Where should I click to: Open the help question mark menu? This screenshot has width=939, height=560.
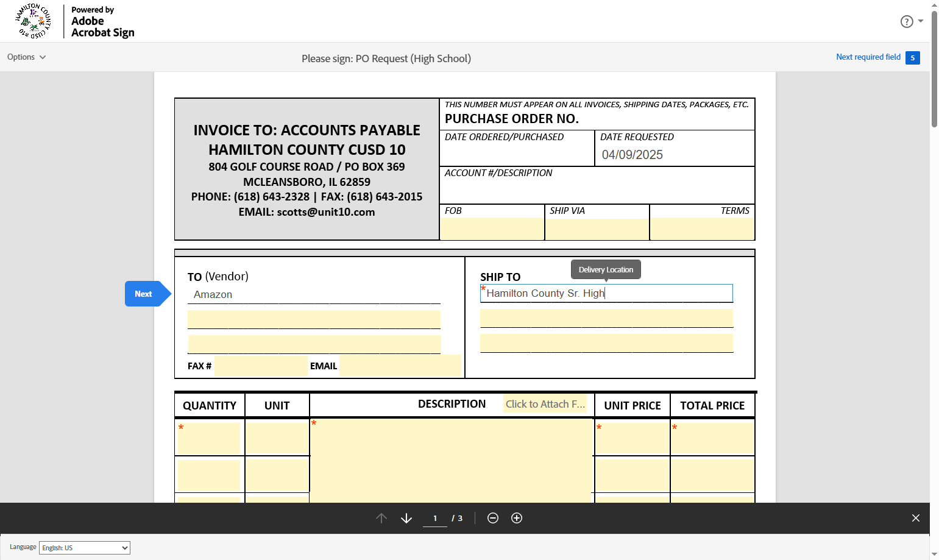click(912, 21)
